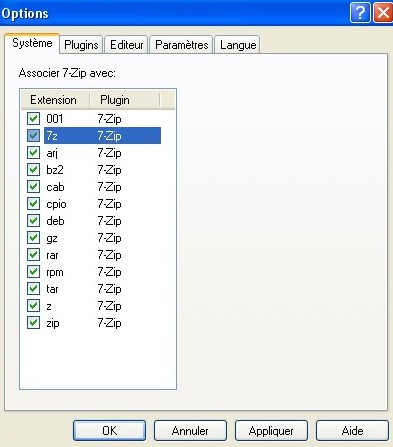Toggle the cpio extension checkbox
393x447 pixels.
click(33, 204)
